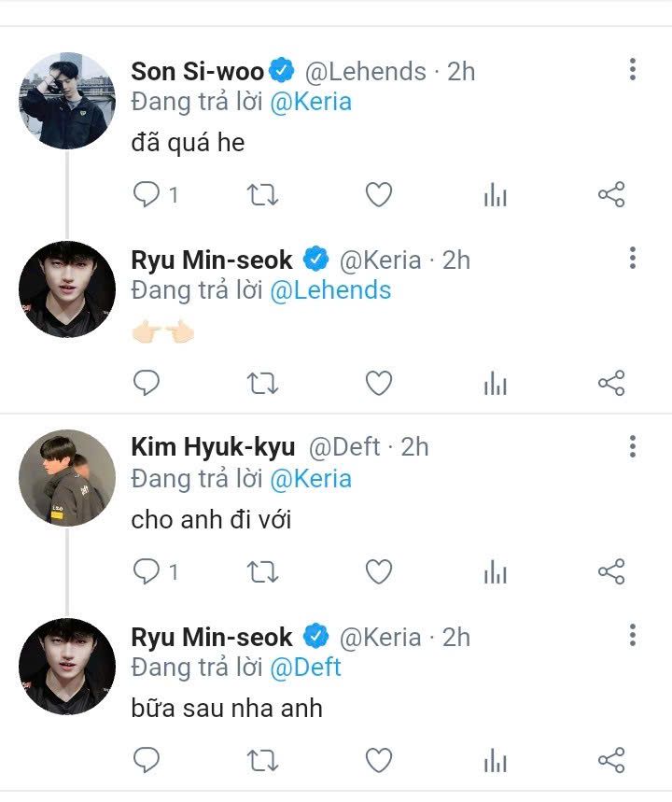This screenshot has width=672, height=802.
Task: Open more options on Son Si-woo's tweet
Action: [x=633, y=69]
